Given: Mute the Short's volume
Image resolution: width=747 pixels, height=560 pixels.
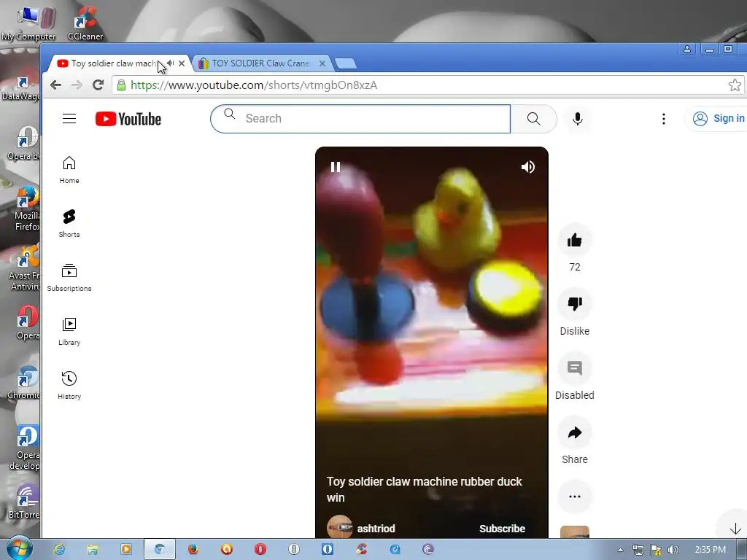Looking at the screenshot, I should point(528,167).
